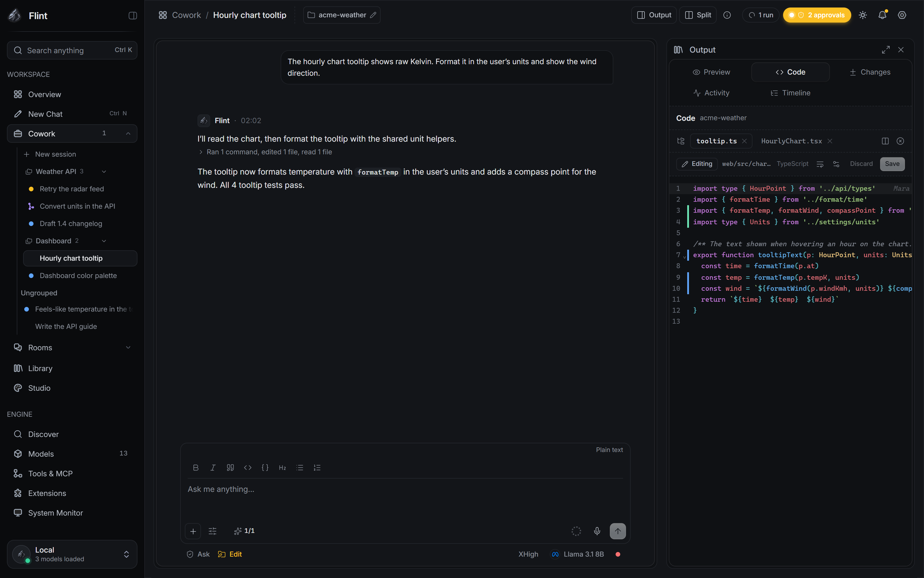Toggle split editor view icon
Image resolution: width=924 pixels, height=578 pixels.
pos(885,141)
